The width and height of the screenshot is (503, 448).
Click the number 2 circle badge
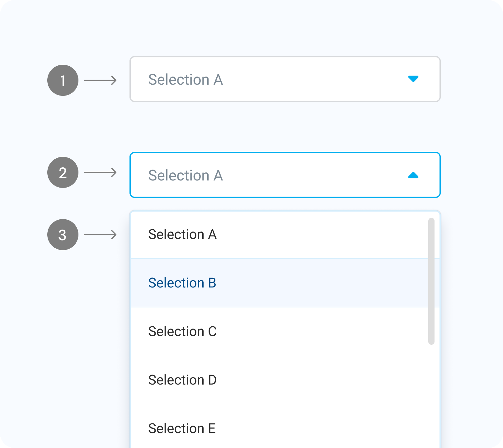(63, 172)
